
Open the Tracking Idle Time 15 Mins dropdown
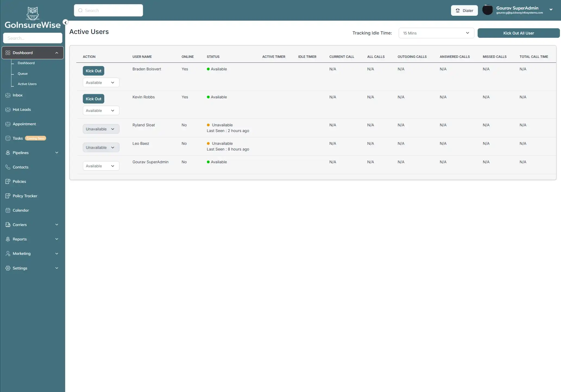tap(436, 33)
